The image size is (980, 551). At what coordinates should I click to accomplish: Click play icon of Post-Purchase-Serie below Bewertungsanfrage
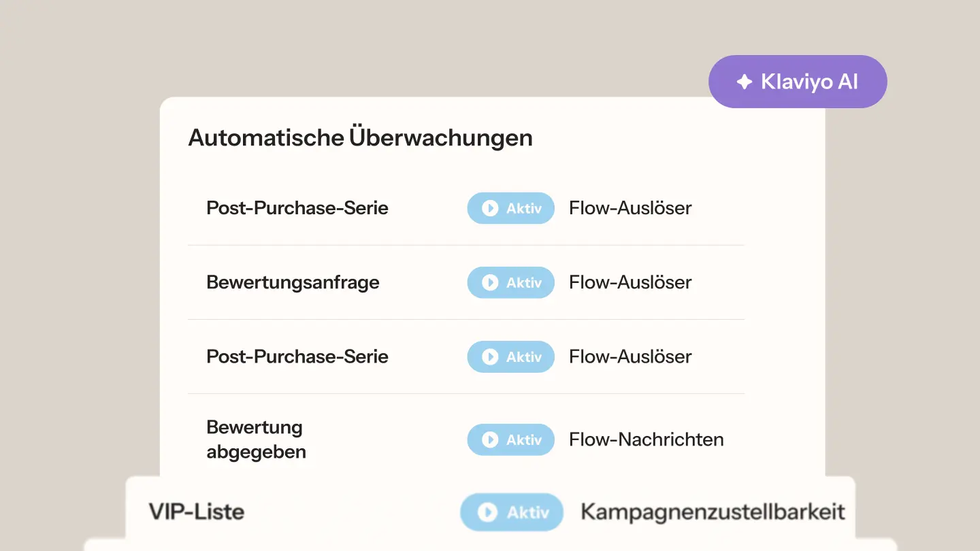[x=490, y=356]
